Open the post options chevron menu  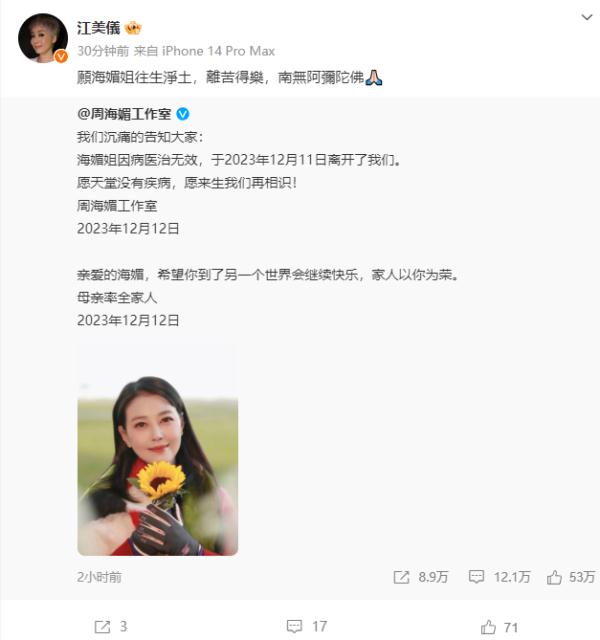[587, 17]
